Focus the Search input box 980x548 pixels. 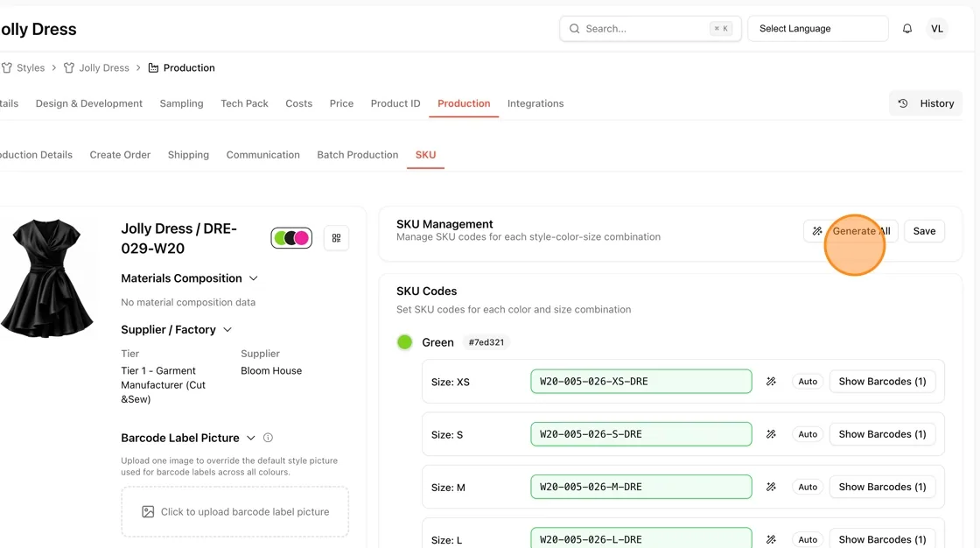point(650,29)
